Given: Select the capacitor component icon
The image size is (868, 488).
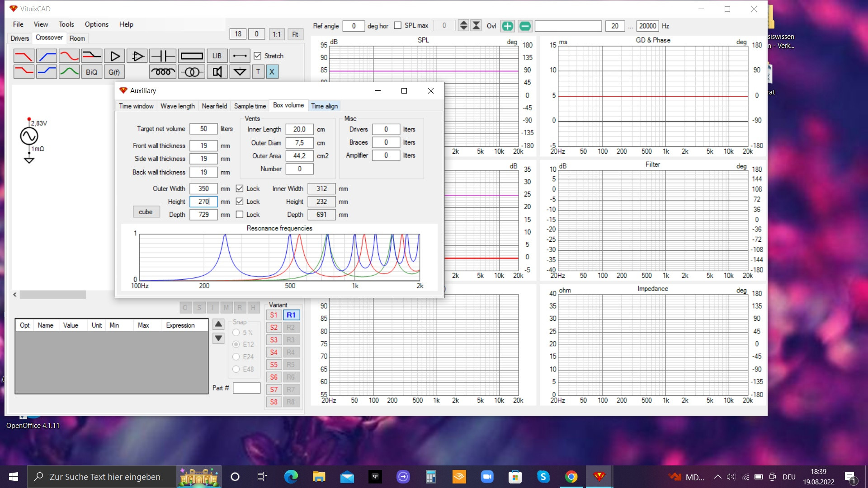Looking at the screenshot, I should coord(162,56).
